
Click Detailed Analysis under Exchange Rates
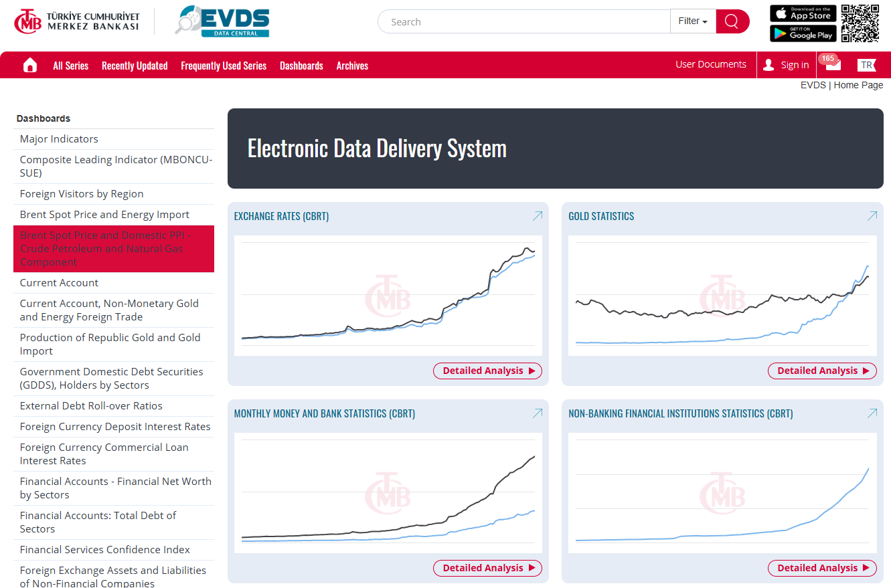487,371
